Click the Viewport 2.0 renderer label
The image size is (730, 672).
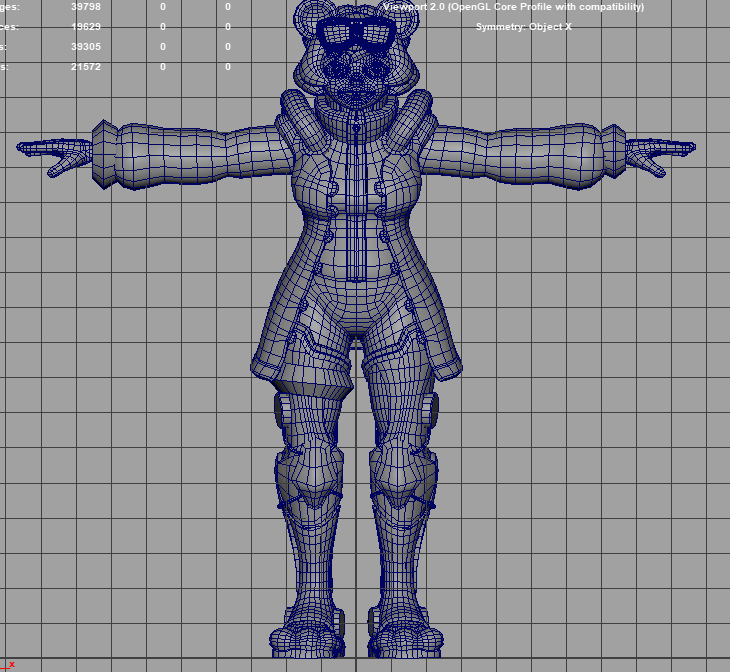coord(513,7)
